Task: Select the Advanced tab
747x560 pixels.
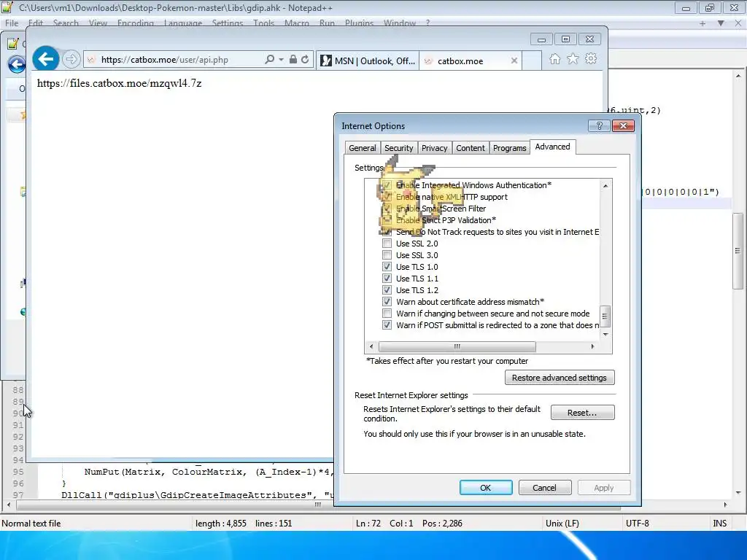Action: coord(553,147)
